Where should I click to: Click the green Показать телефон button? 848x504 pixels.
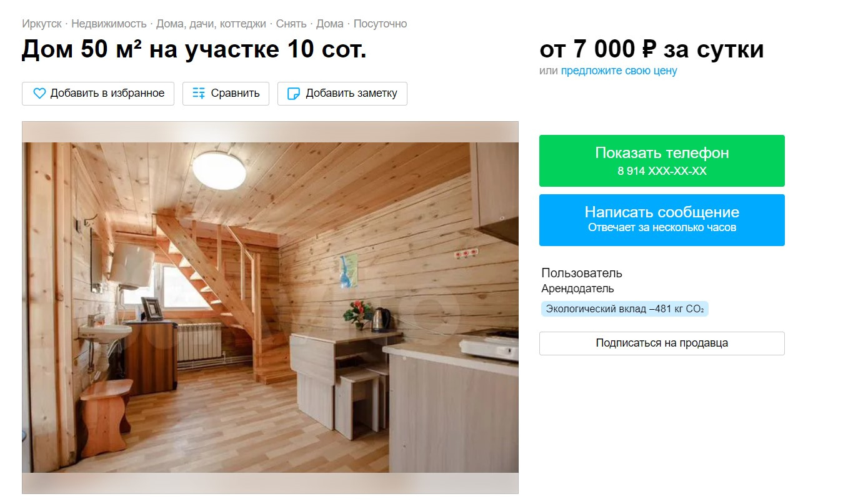coord(662,161)
